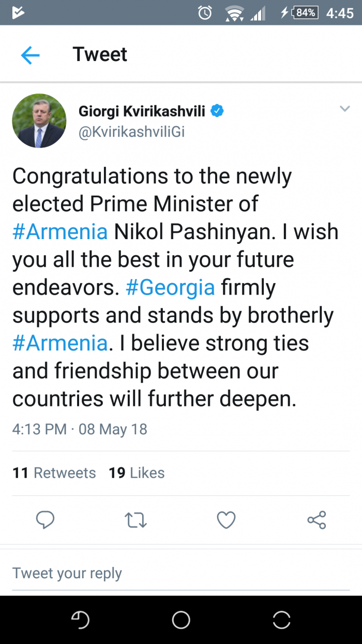Retweet using the arrows icon
Viewport: 362px width, 644px height.
[x=136, y=520]
